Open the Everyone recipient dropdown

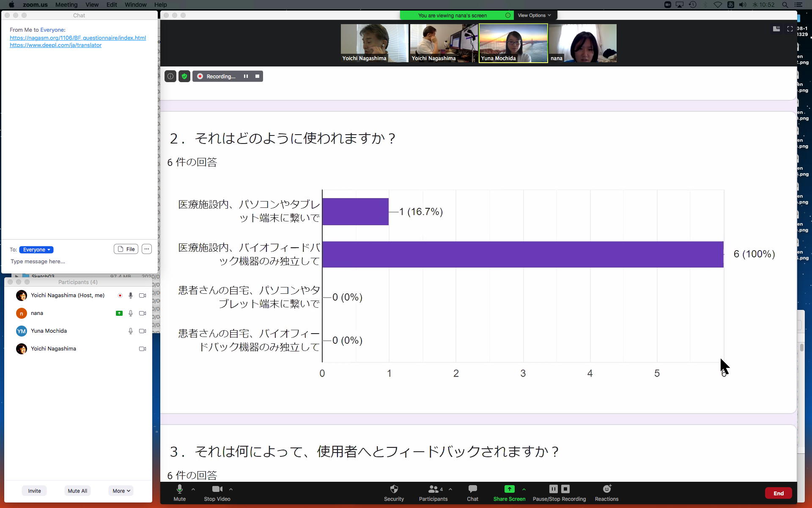36,250
